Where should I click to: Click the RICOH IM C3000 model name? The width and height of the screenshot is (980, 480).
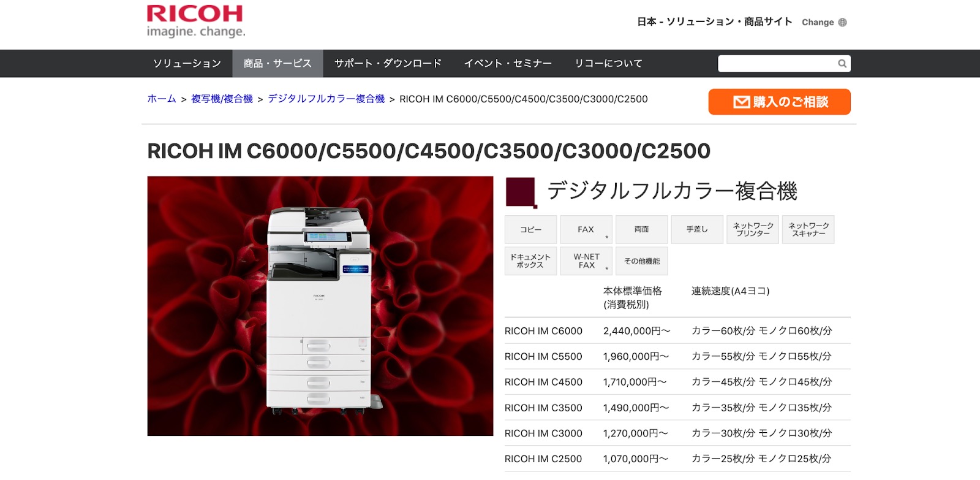tap(543, 433)
